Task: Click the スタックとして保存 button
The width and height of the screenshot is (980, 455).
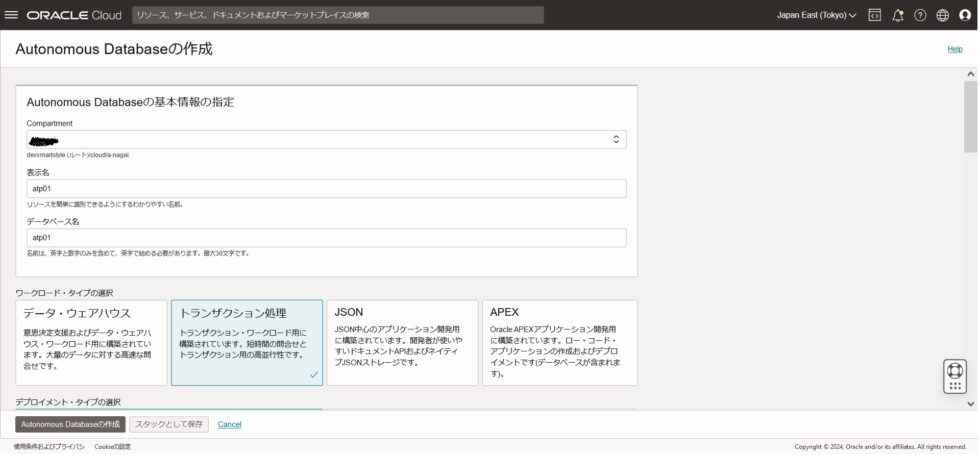Action: pyautogui.click(x=169, y=424)
